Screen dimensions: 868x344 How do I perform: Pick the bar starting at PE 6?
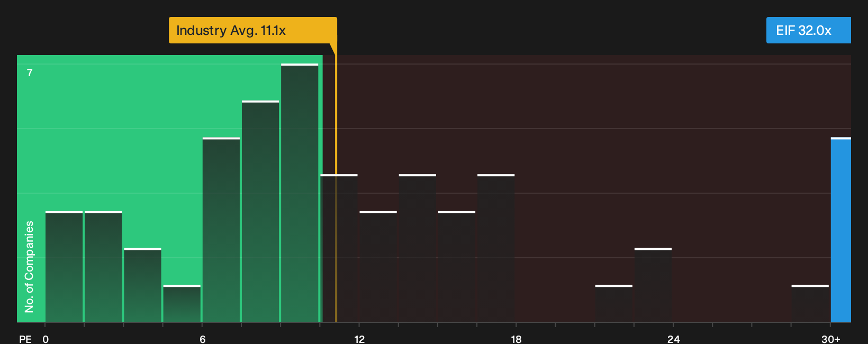click(221, 230)
